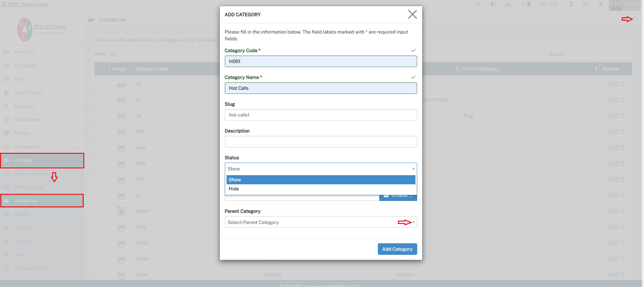Click into the Description input field
Image resolution: width=644 pixels, height=287 pixels.
coord(320,142)
